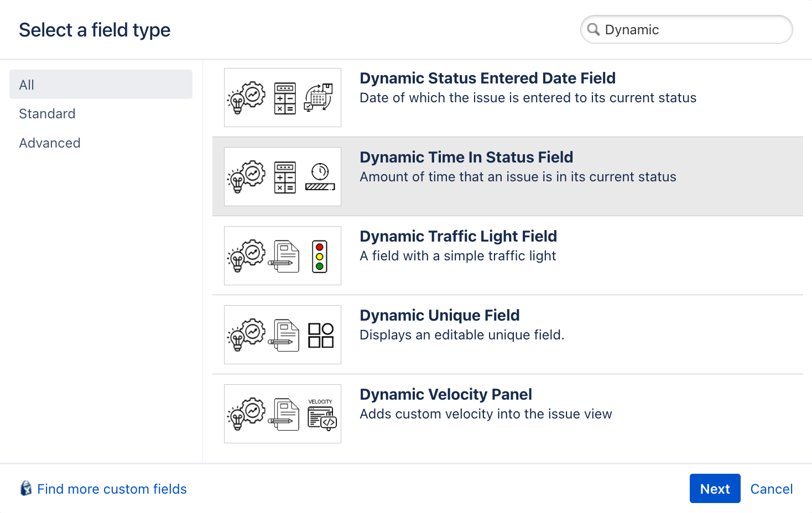Choose the Dynamic Velocity Panel title
The width and height of the screenshot is (812, 513).
[x=445, y=395]
